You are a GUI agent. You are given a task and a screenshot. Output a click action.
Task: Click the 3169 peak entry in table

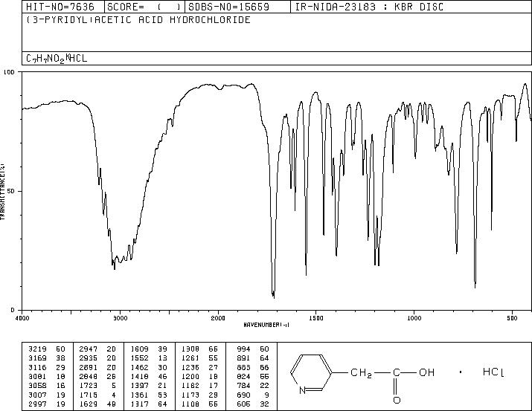[47, 358]
